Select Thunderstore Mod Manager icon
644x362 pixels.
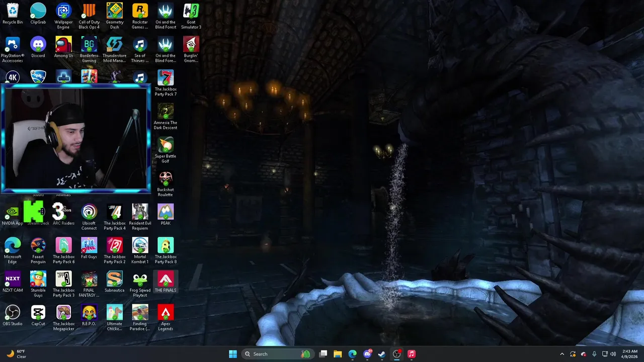115,50
